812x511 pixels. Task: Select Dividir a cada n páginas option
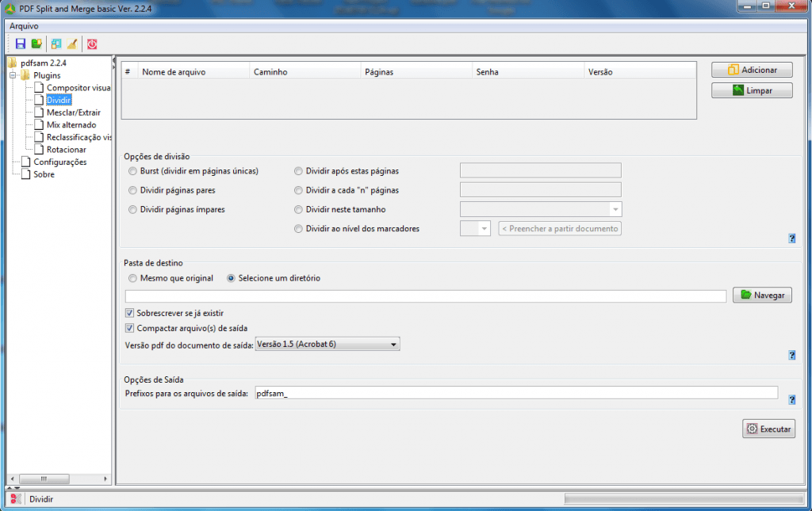(x=298, y=190)
